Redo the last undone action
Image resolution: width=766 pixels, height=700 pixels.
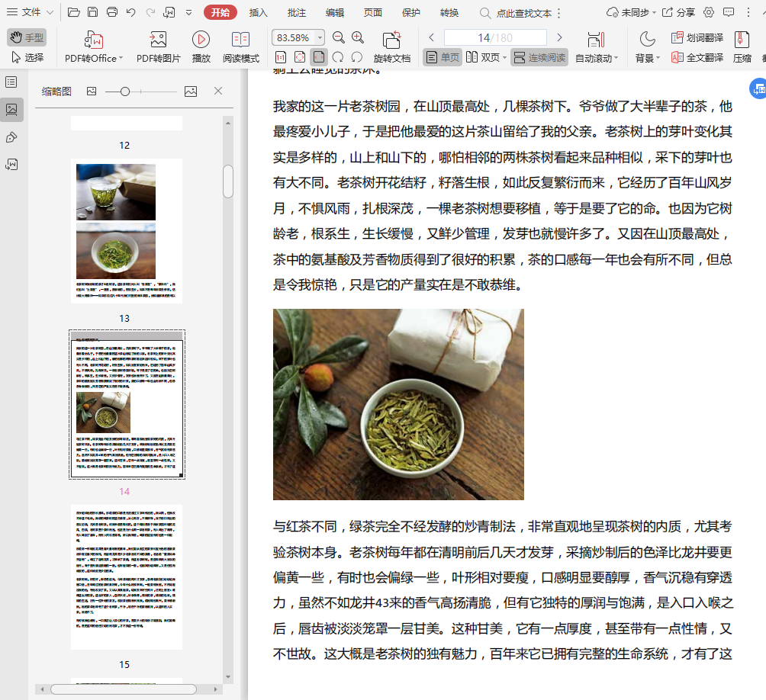coord(150,12)
